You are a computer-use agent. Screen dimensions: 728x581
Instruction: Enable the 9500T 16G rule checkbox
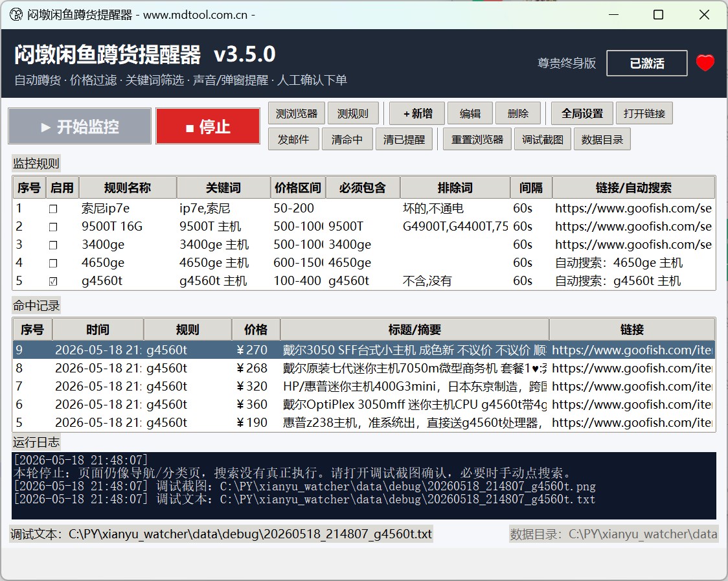click(x=53, y=227)
